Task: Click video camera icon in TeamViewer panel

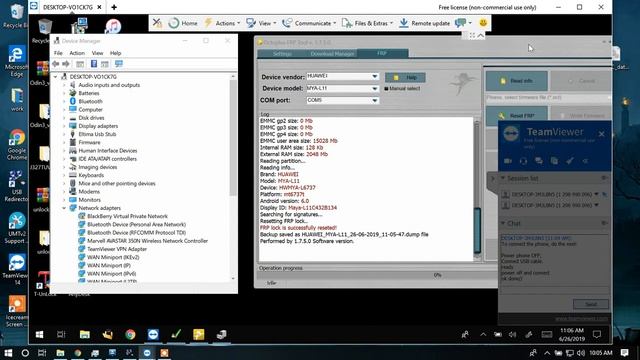Action: click(507, 161)
